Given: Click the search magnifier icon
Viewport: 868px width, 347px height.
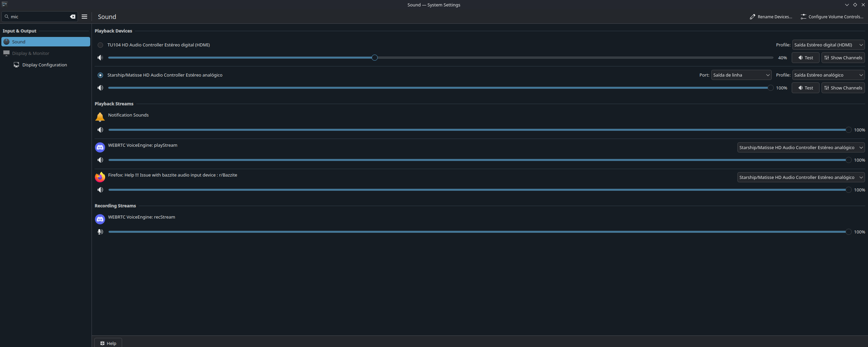Looking at the screenshot, I should (x=6, y=17).
